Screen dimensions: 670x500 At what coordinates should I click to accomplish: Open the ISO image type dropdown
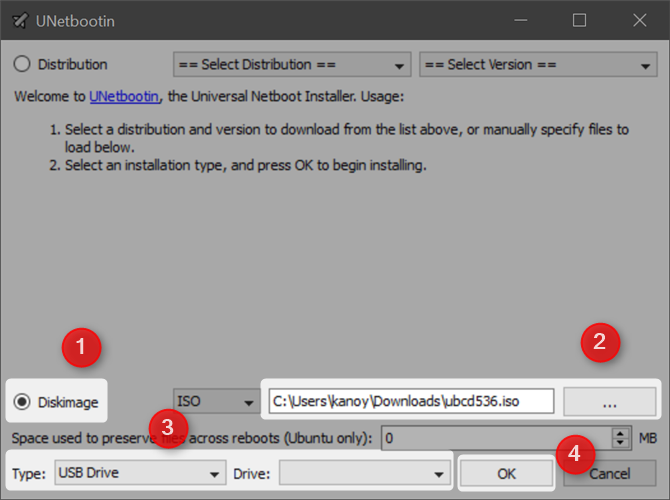pos(216,401)
